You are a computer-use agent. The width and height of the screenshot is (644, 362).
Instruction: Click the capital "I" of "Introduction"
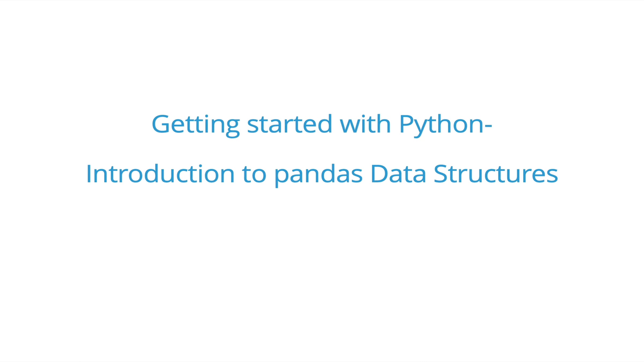[x=88, y=174]
